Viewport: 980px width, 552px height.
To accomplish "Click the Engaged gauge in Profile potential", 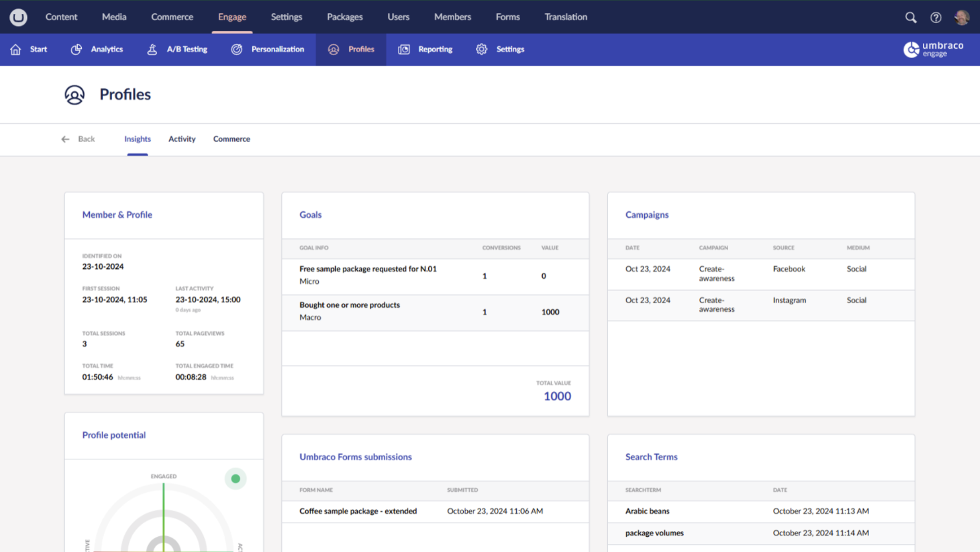I will click(164, 518).
